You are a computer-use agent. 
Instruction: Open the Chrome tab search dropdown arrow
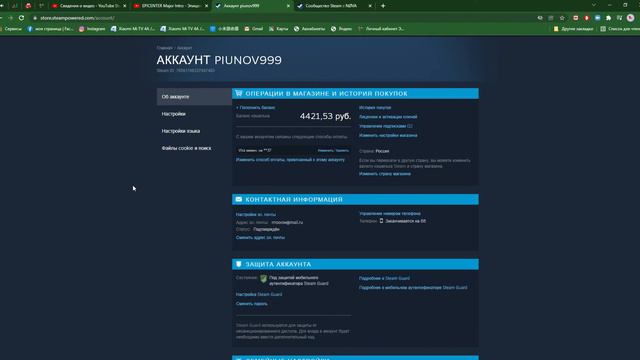tap(594, 5)
